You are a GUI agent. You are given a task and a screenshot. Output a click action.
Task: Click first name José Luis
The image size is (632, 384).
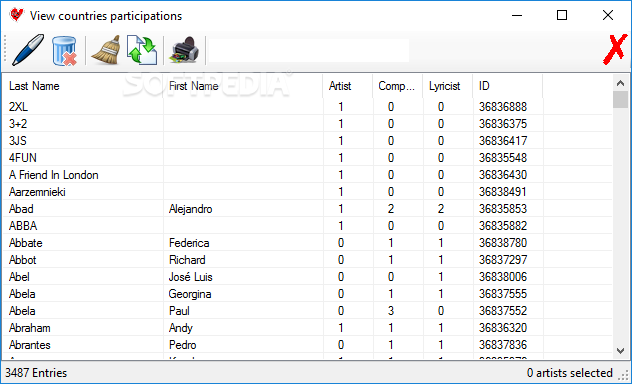tap(191, 277)
